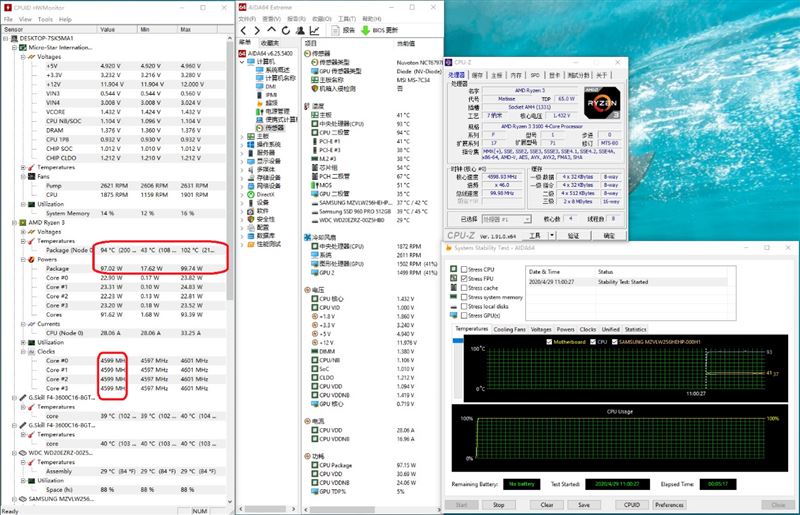Click the forward arrow in AIDA64 toolbar
800x515 pixels.
click(x=257, y=31)
